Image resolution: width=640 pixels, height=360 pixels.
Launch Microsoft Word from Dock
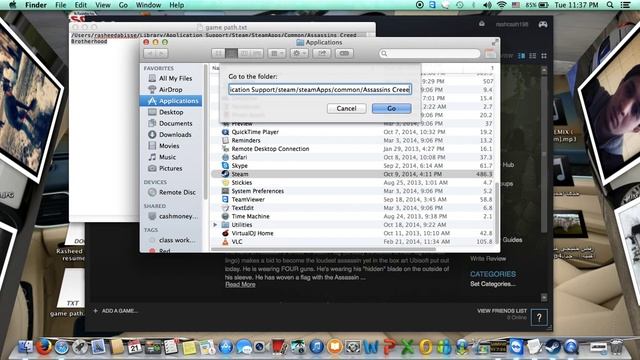371,347
